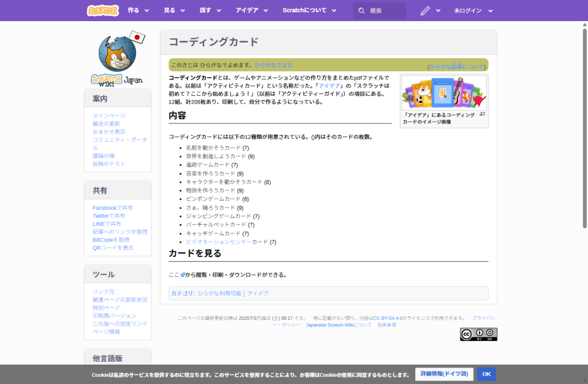
Task: Click the list item 追跡ゲームカード (7)
Action: (212, 165)
